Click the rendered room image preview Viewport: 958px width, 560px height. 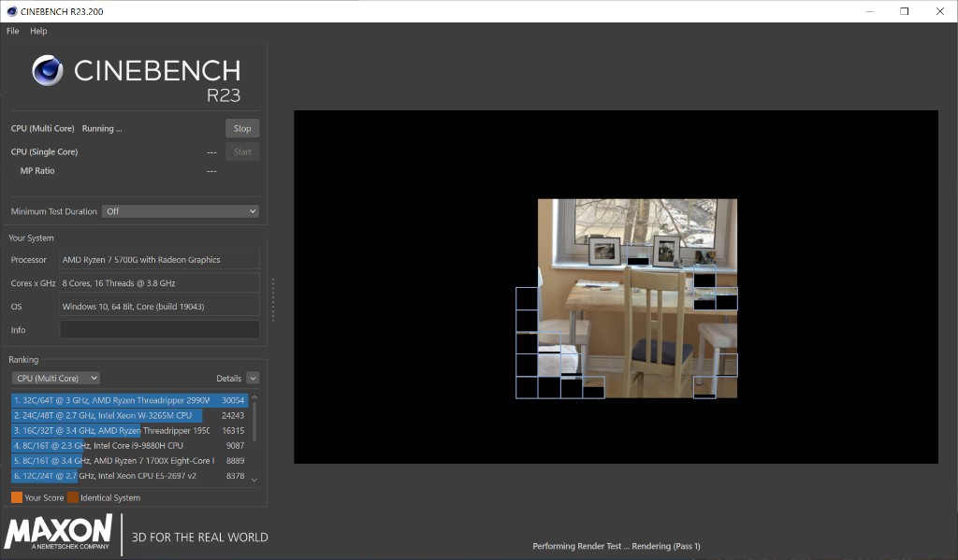pos(636,290)
